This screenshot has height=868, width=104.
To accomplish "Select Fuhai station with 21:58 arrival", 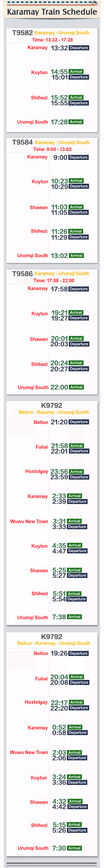I will click(x=42, y=447).
